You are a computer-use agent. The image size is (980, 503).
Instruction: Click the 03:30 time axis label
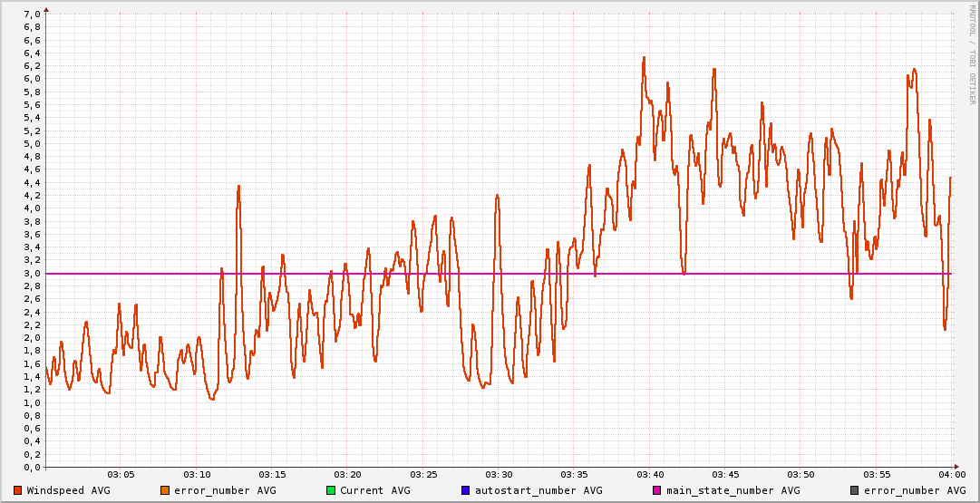(x=499, y=475)
